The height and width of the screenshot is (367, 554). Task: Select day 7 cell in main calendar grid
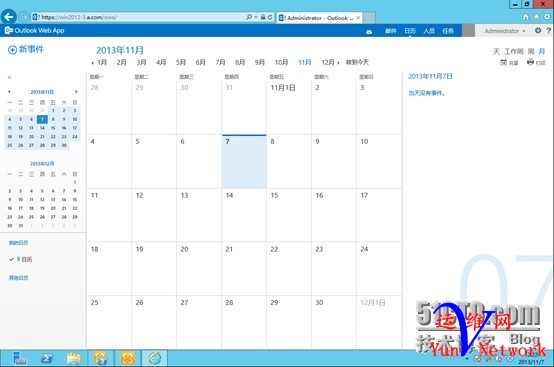(x=244, y=161)
